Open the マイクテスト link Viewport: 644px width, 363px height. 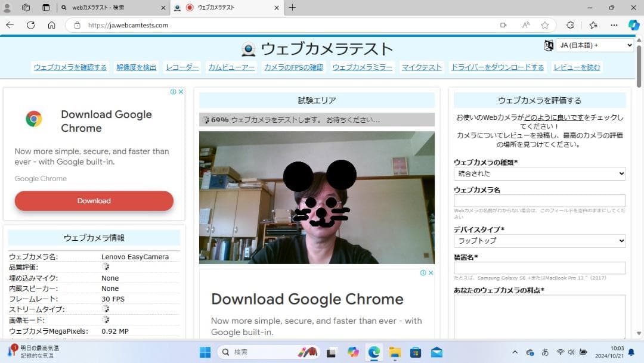(x=422, y=67)
